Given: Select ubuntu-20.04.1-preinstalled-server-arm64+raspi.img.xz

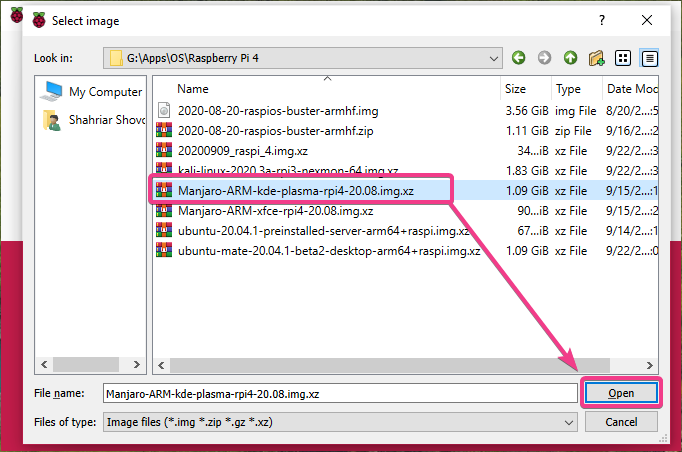Looking at the screenshot, I should (323, 231).
